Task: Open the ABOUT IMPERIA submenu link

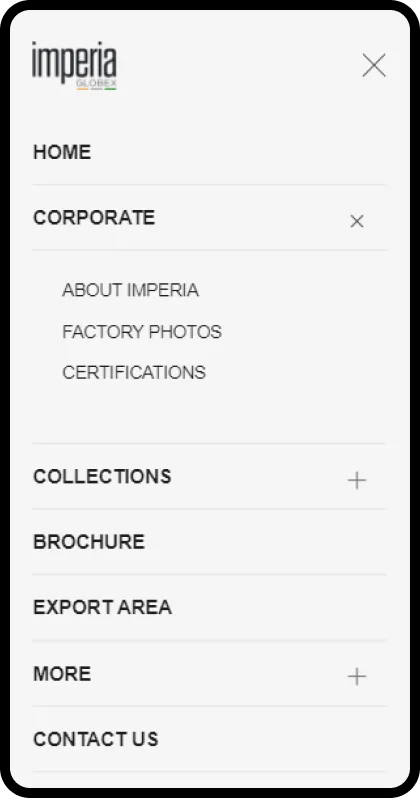Action: coord(130,290)
